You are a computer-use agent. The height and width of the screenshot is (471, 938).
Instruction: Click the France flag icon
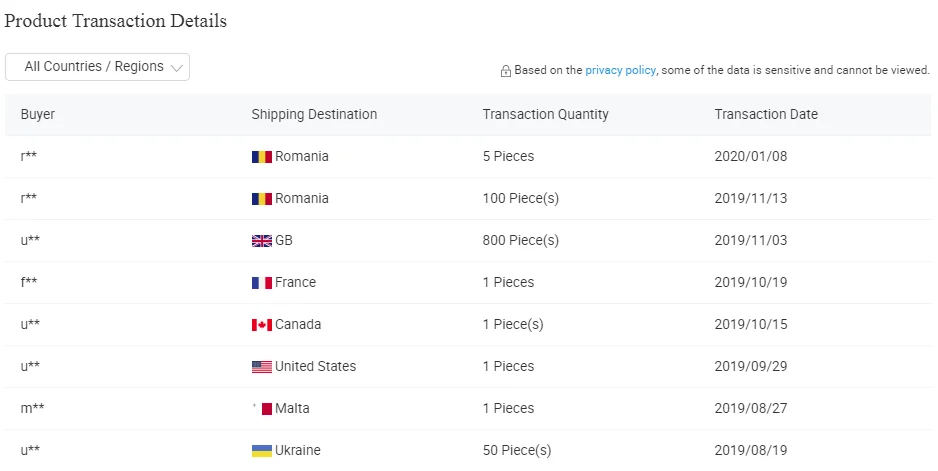[x=261, y=283]
